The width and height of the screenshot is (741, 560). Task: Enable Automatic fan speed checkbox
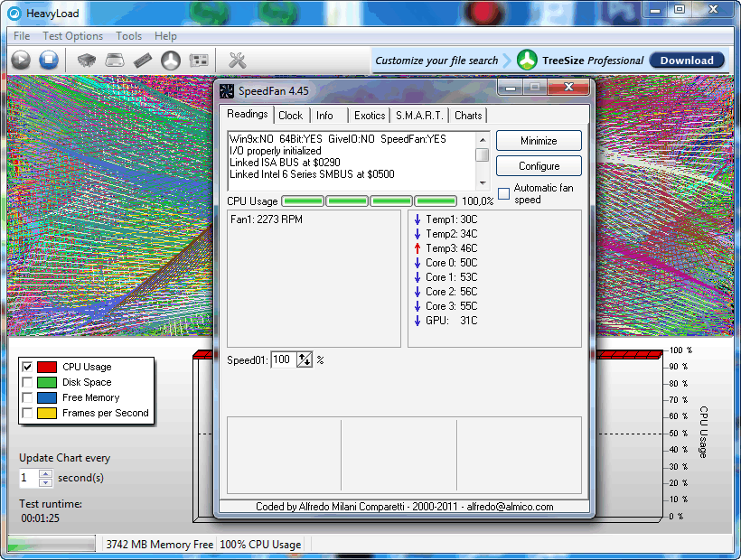[x=503, y=193]
